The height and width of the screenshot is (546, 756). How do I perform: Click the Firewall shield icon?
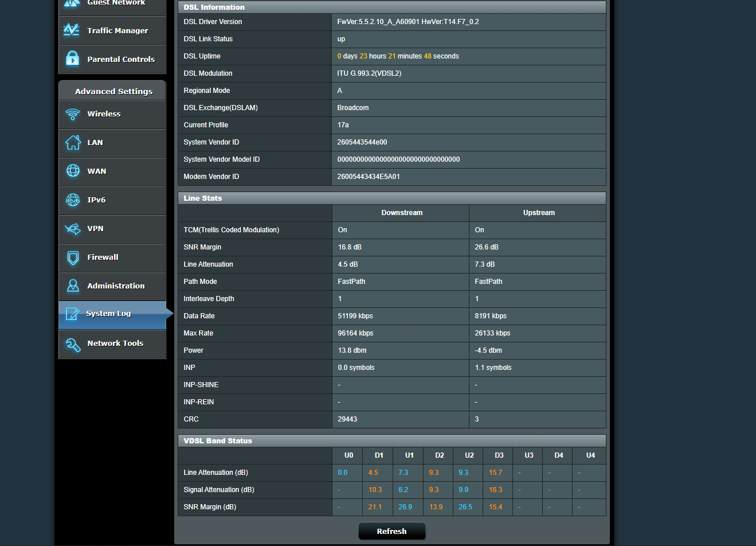[73, 258]
